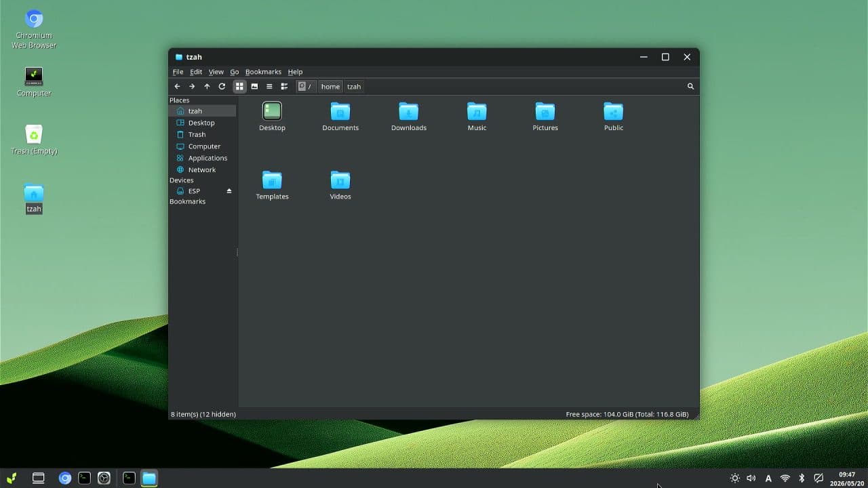Switch to icon view mode
The image size is (868, 488).
pyautogui.click(x=239, y=87)
